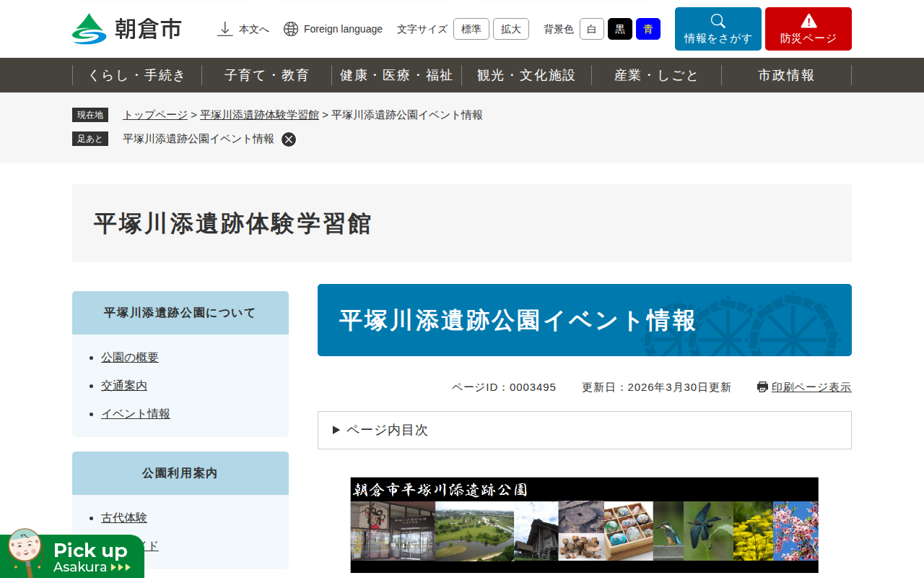The width and height of the screenshot is (924, 578).
Task: Open the 市政情報 navigation tab
Action: click(x=786, y=75)
